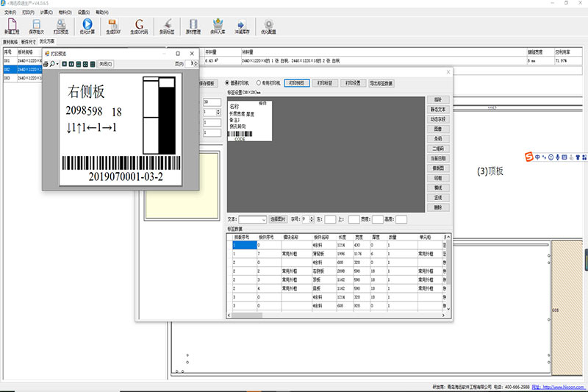
Task: Click the 二维码 button
Action: click(438, 148)
